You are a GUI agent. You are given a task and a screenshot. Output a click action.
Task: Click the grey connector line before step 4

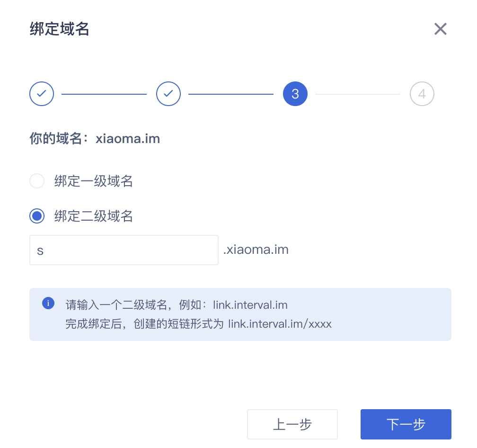[x=358, y=94]
